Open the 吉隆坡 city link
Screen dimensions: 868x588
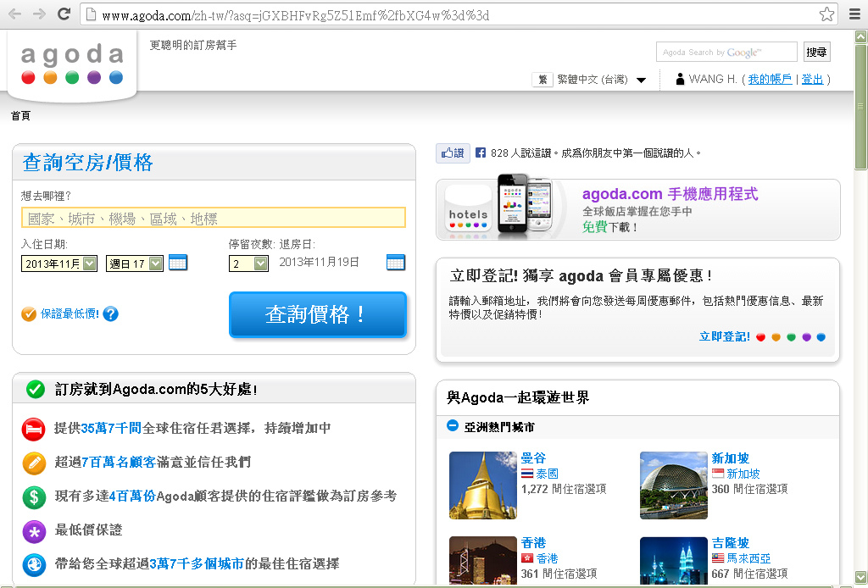[731, 542]
